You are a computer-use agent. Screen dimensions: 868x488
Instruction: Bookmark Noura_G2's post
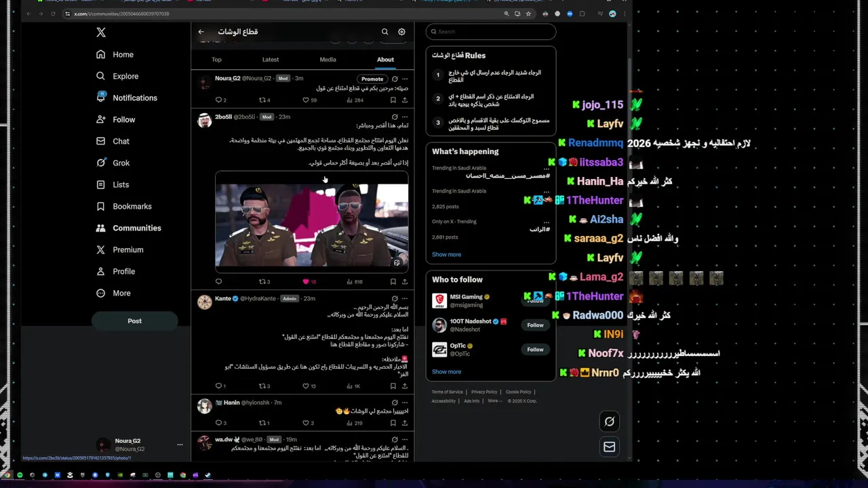(393, 100)
